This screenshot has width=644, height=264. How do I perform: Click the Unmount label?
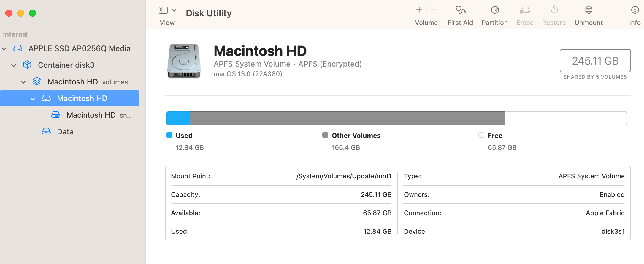pyautogui.click(x=589, y=23)
